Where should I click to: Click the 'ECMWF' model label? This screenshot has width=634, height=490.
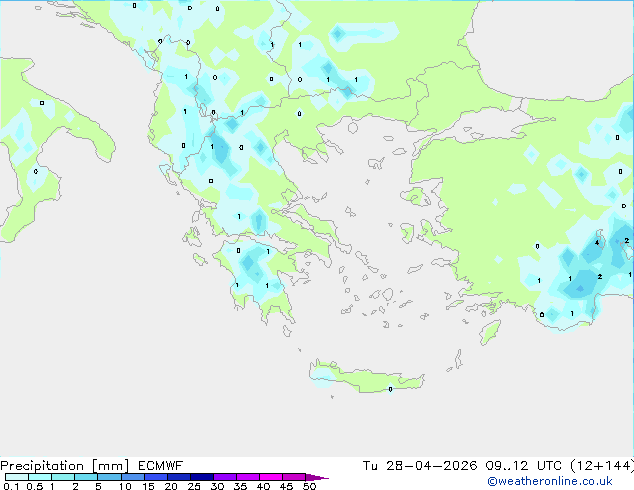click(161, 466)
